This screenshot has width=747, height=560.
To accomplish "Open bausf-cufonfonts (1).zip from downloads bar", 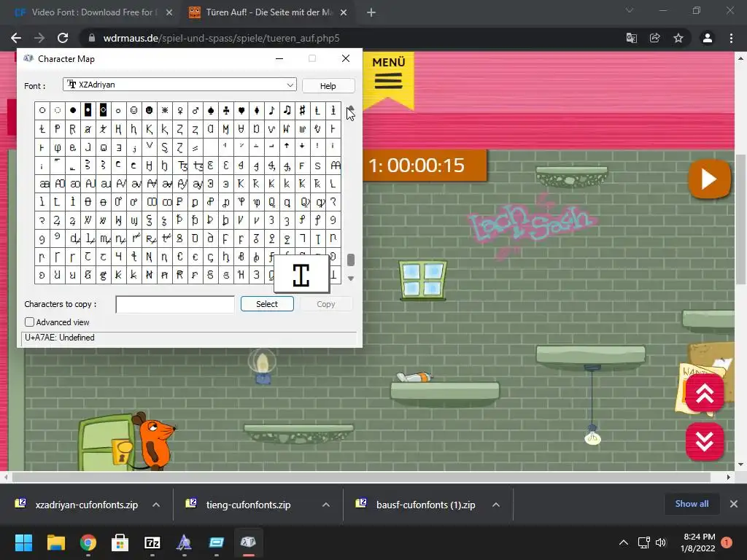I will click(x=425, y=505).
